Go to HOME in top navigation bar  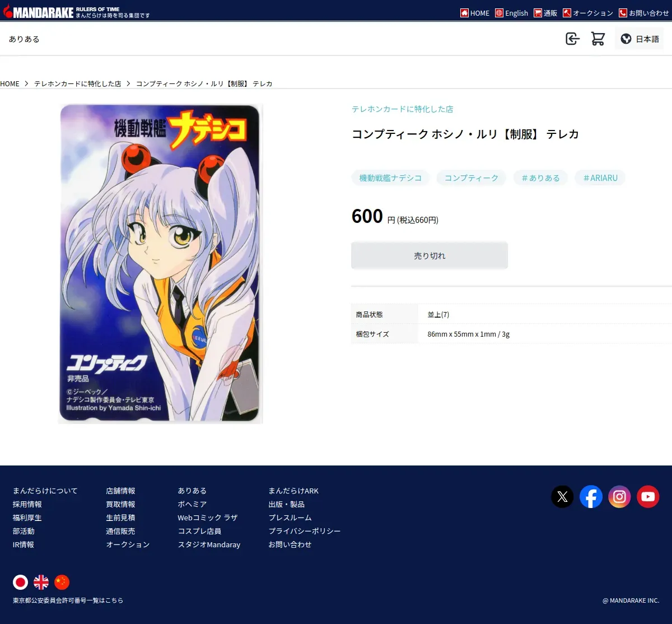click(x=475, y=13)
